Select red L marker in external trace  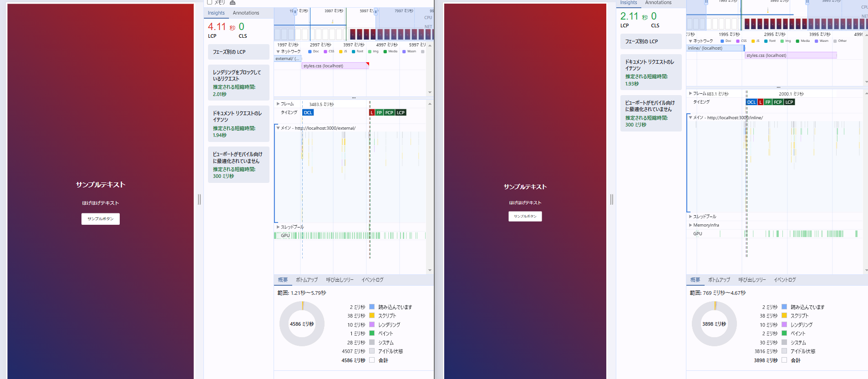(372, 112)
